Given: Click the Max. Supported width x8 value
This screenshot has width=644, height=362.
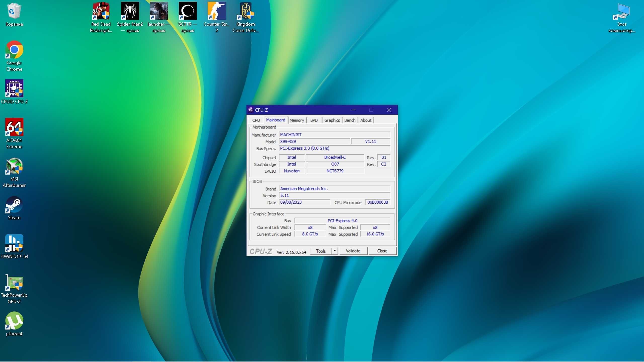Looking at the screenshot, I should (x=375, y=228).
